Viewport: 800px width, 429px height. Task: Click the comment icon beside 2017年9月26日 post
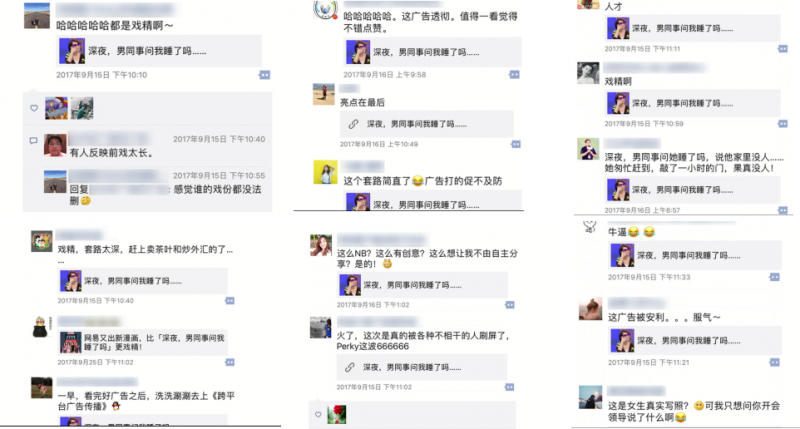[230, 362]
